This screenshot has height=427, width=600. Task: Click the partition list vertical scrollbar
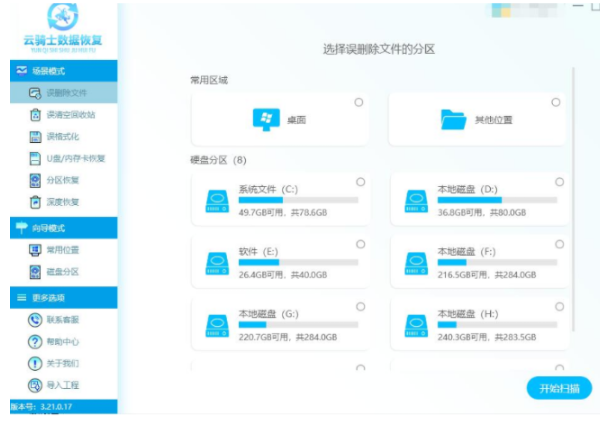[574, 200]
